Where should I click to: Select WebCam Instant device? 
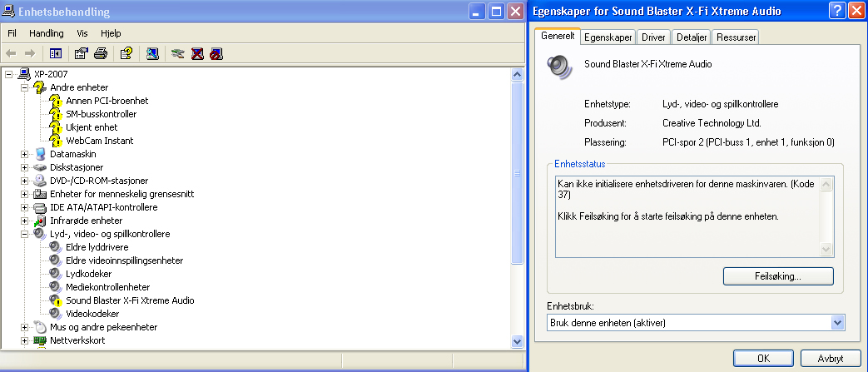click(100, 141)
